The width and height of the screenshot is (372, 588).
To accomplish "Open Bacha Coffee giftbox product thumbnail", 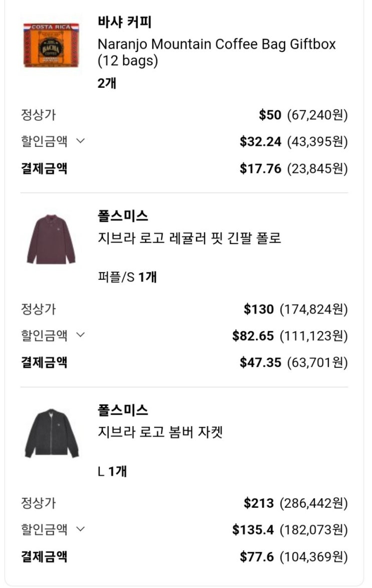I will (x=52, y=45).
